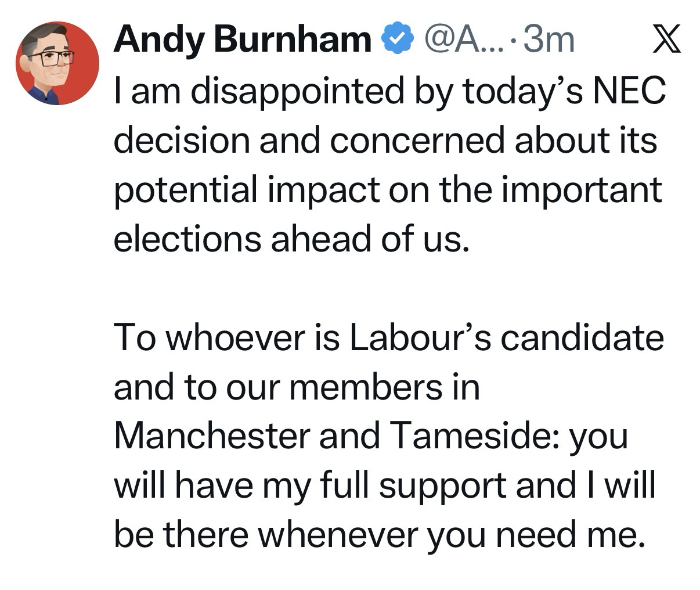This screenshot has width=700, height=590.
Task: Click the line "elections ahead of us."
Action: 290,238
